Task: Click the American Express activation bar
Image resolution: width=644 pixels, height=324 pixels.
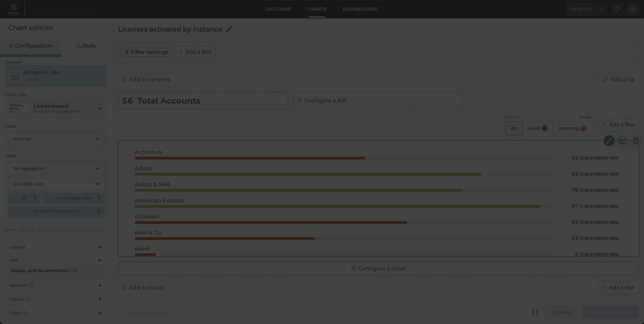Action: coord(337,206)
